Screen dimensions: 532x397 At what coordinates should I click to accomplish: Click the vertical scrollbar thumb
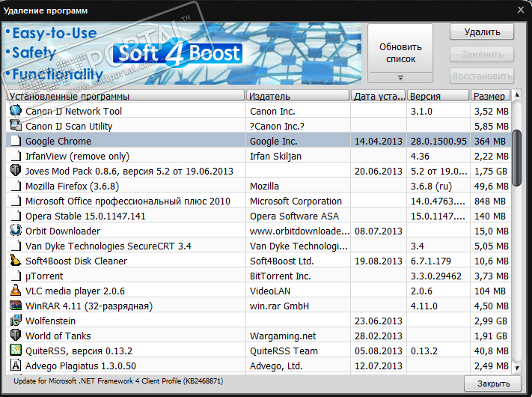coord(517,158)
